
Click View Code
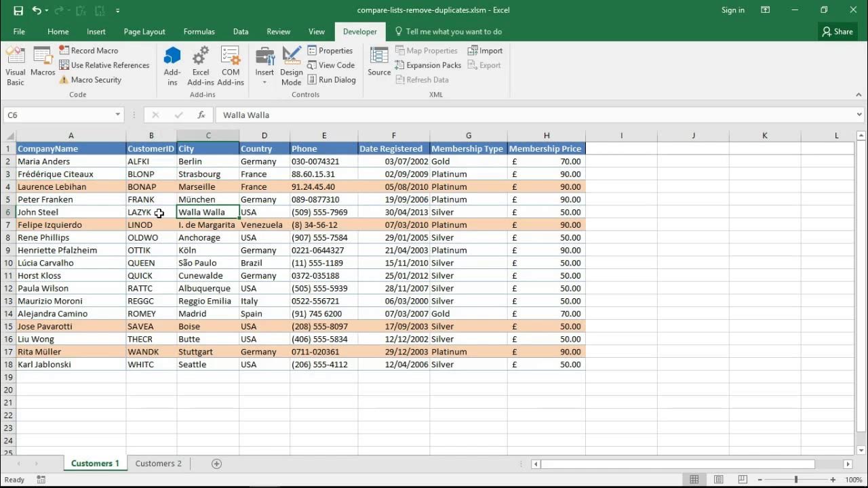tap(331, 65)
